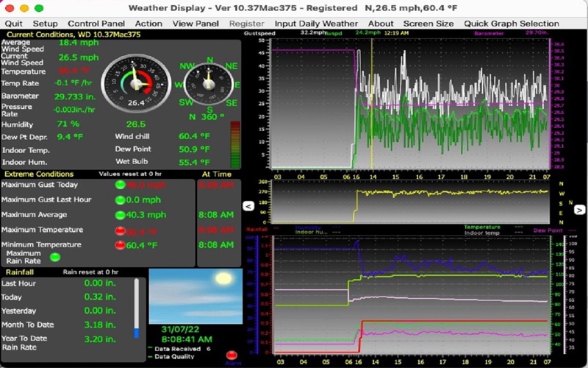
Task: Click the Barometer value 29.733 in.
Action: tap(75, 96)
